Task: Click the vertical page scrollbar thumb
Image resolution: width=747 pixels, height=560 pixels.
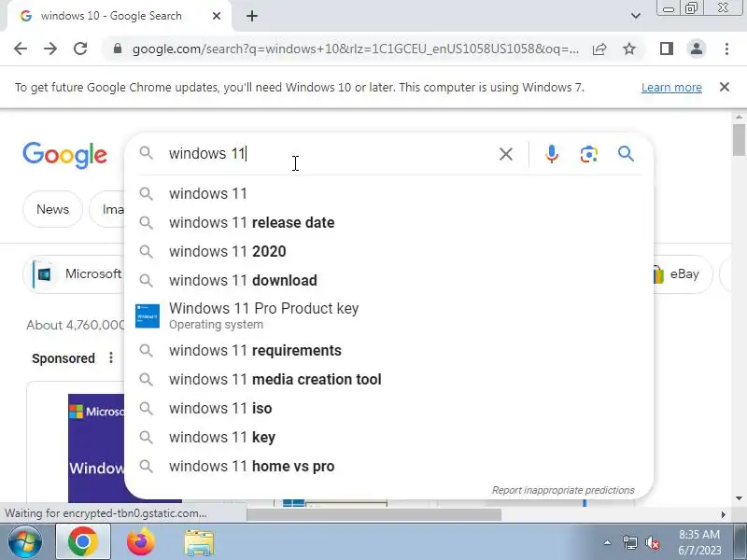Action: tap(739, 140)
